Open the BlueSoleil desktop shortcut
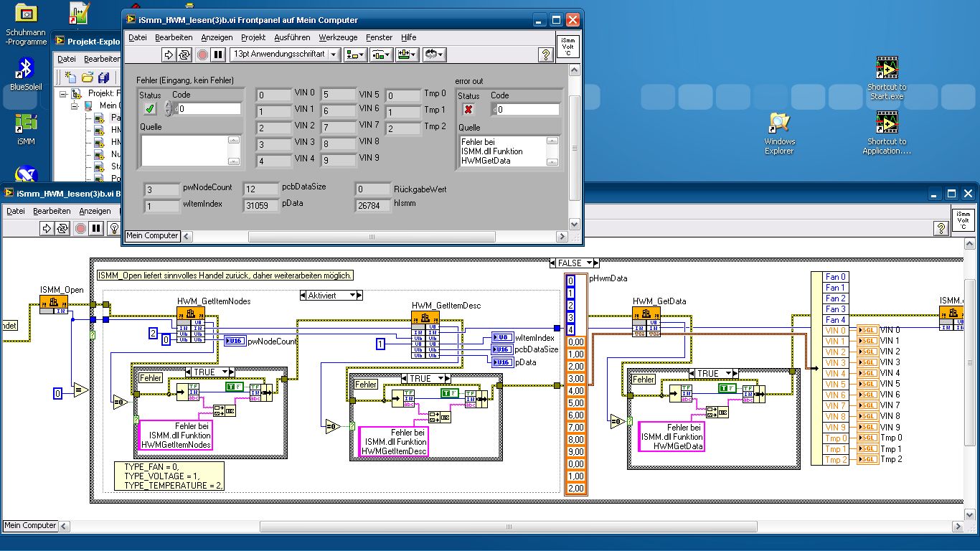 coord(26,70)
